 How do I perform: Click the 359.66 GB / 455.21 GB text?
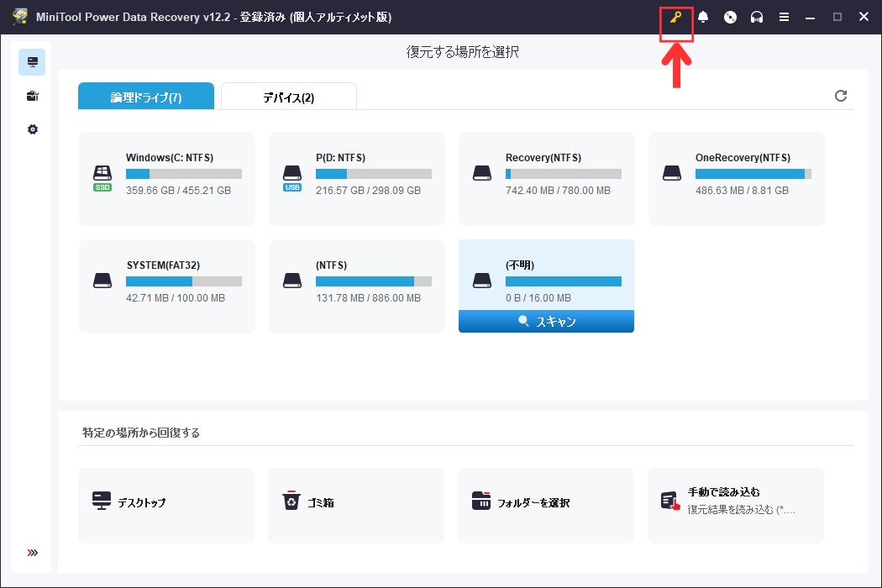tap(178, 190)
